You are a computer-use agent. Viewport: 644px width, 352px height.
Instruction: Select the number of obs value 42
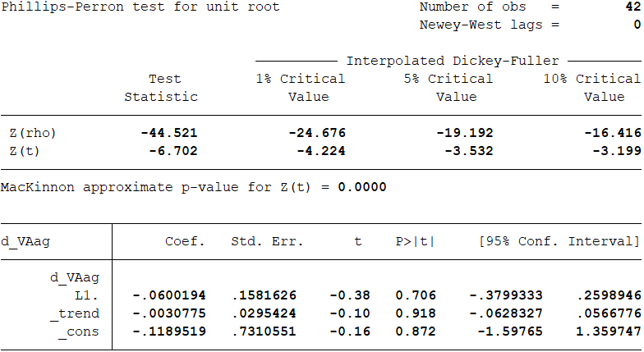(x=632, y=7)
